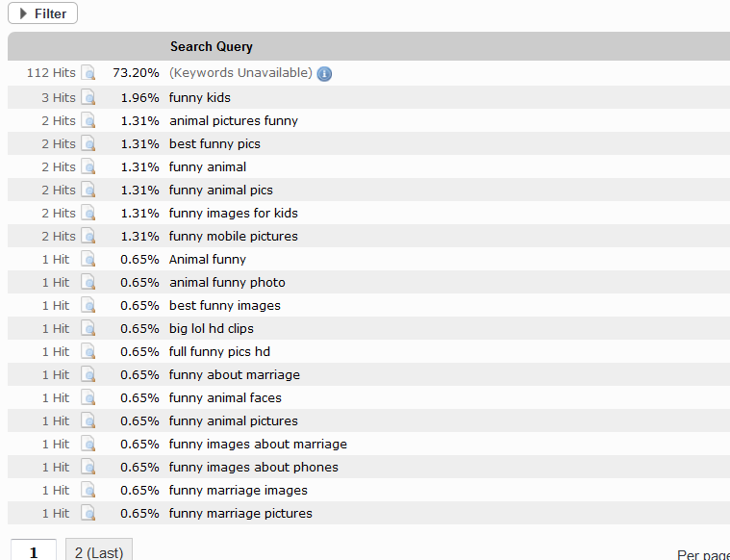Viewport: 730px width, 560px height.
Task: Go to page 2 (Last)
Action: (x=98, y=552)
